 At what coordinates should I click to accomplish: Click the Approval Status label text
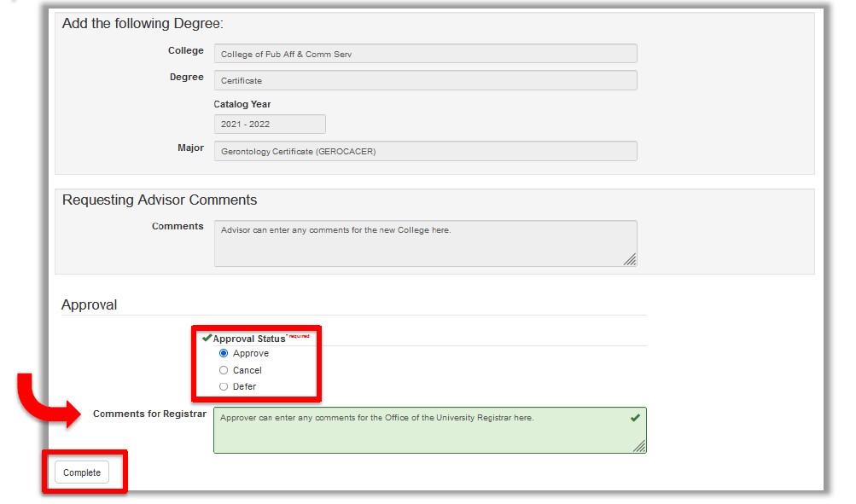(x=248, y=339)
